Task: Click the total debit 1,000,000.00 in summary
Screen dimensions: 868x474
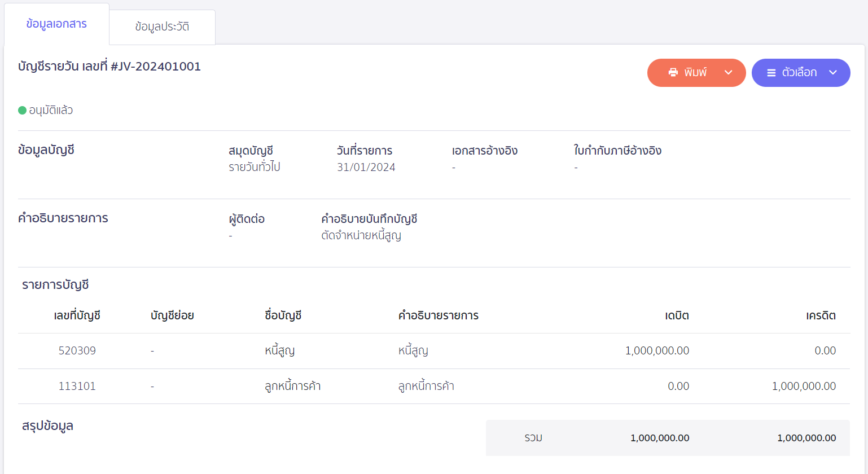Action: 660,438
